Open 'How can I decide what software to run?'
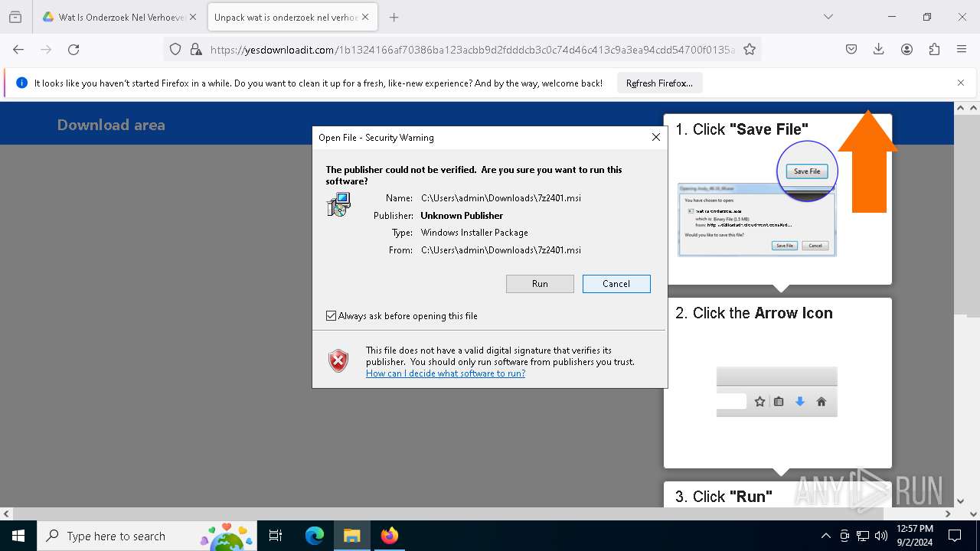Image resolution: width=980 pixels, height=551 pixels. click(446, 373)
